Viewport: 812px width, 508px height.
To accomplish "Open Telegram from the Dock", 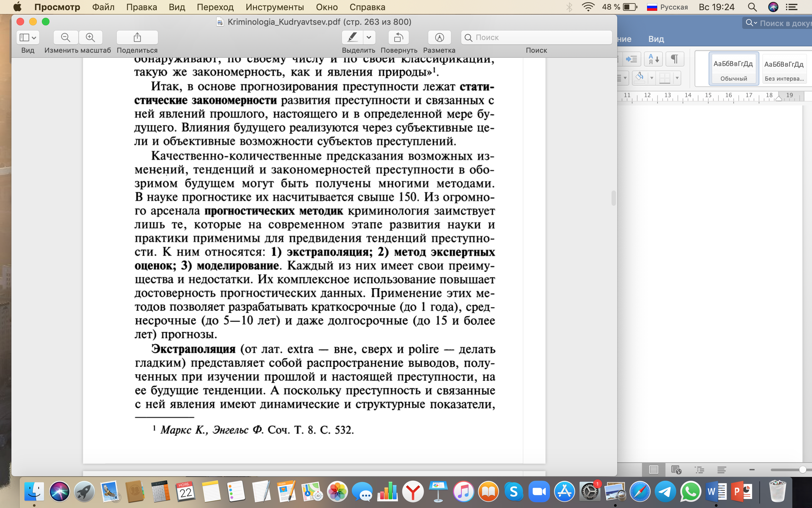I will 665,491.
